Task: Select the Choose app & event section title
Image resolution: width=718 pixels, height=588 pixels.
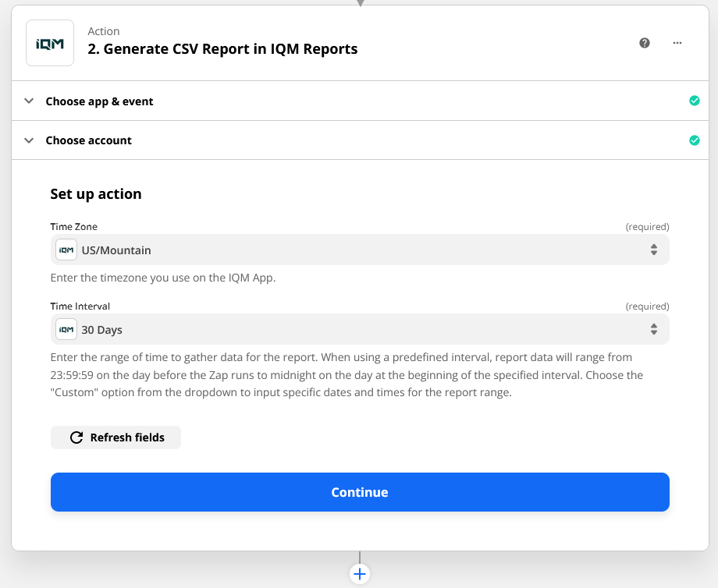Action: click(99, 101)
